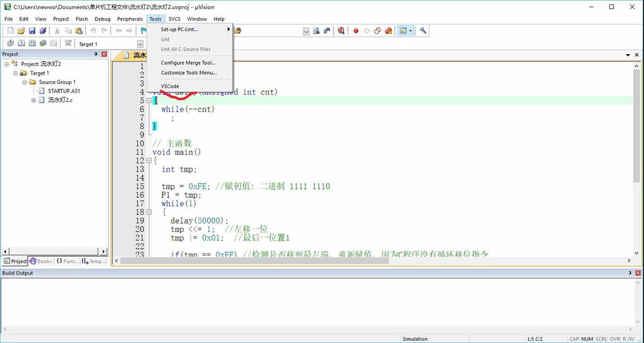The width and height of the screenshot is (644, 343).
Task: Expand the 流水灯2.c file node
Action: pyautogui.click(x=33, y=100)
